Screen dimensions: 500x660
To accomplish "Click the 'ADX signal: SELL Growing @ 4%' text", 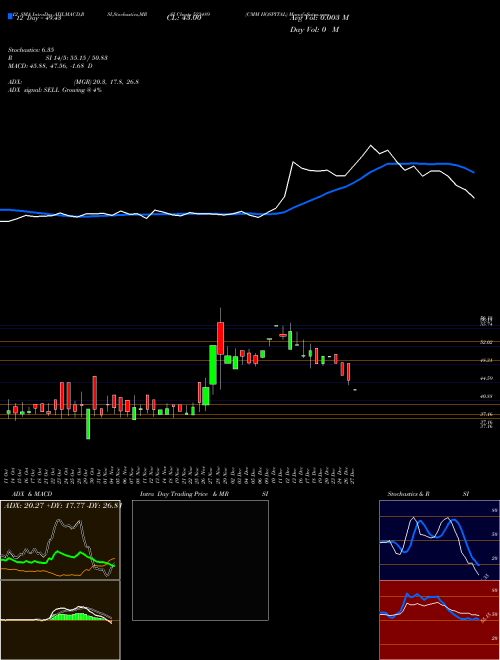I will [55, 90].
